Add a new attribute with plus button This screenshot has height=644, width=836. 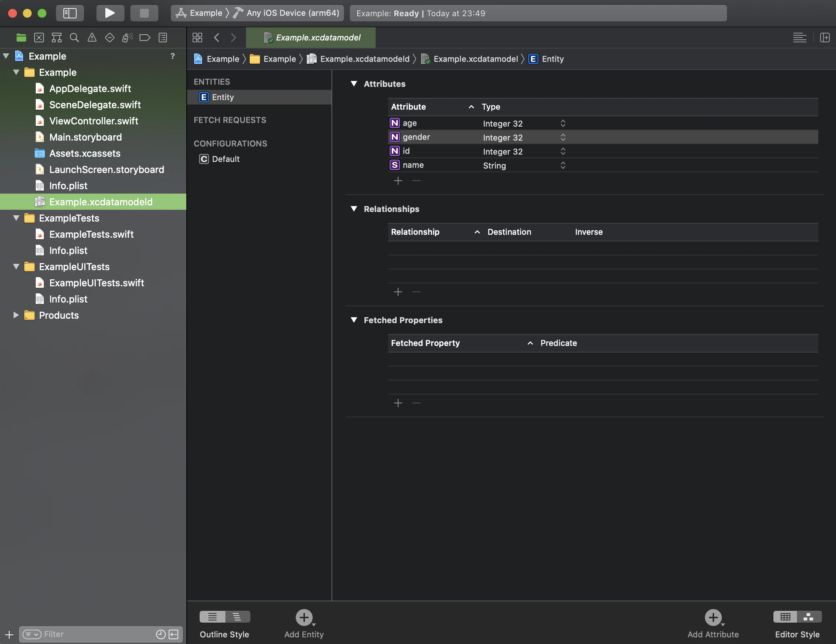(398, 180)
